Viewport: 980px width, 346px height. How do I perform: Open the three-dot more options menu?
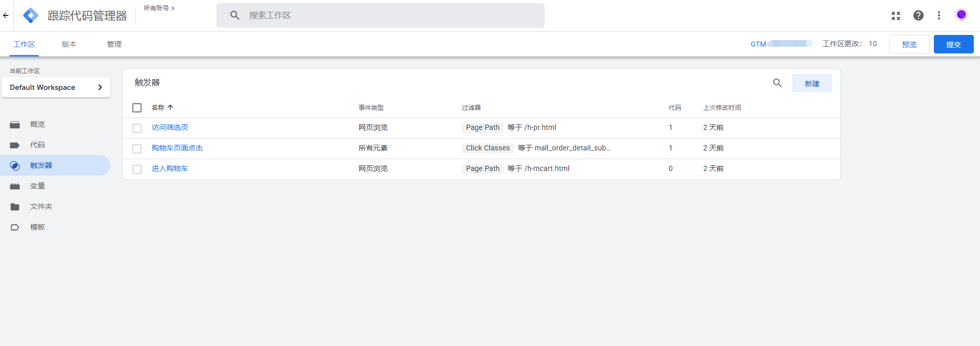(x=939, y=15)
